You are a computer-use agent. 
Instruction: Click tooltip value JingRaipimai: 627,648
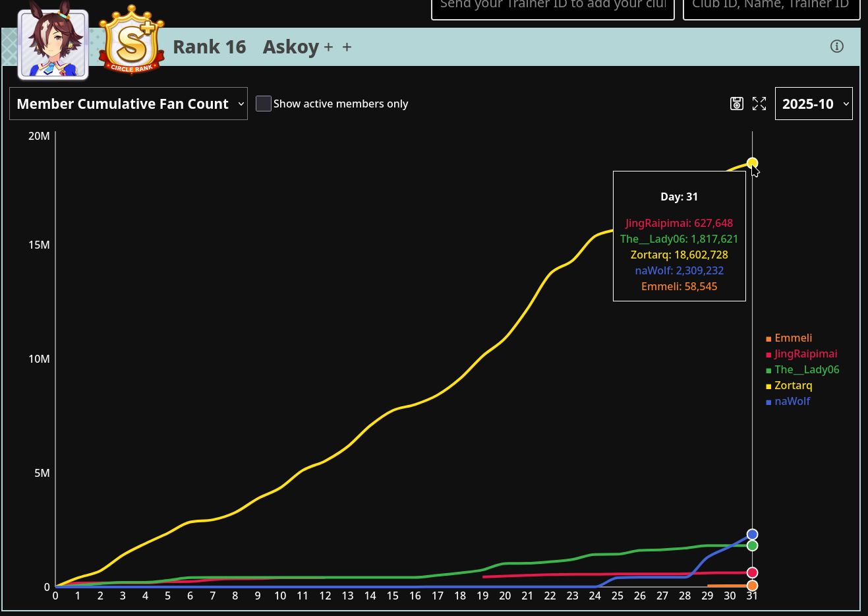tap(680, 223)
